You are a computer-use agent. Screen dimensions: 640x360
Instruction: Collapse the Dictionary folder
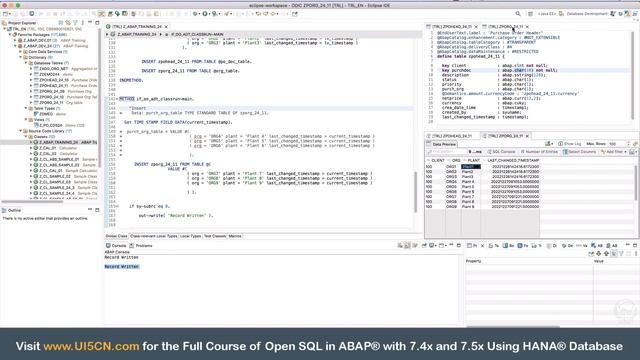tap(21, 58)
